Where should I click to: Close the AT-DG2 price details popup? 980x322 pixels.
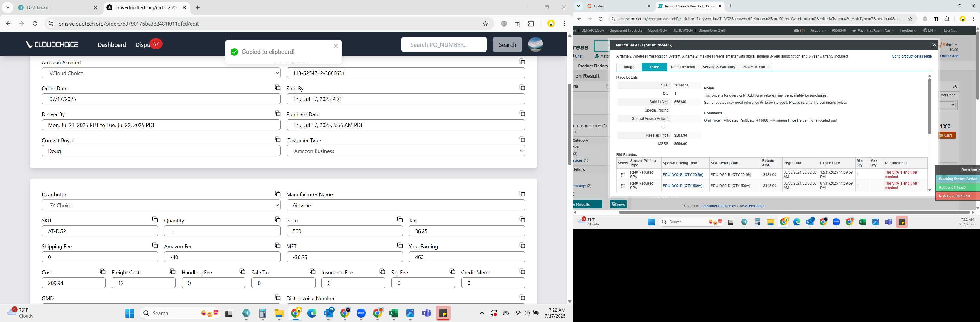pyautogui.click(x=934, y=45)
